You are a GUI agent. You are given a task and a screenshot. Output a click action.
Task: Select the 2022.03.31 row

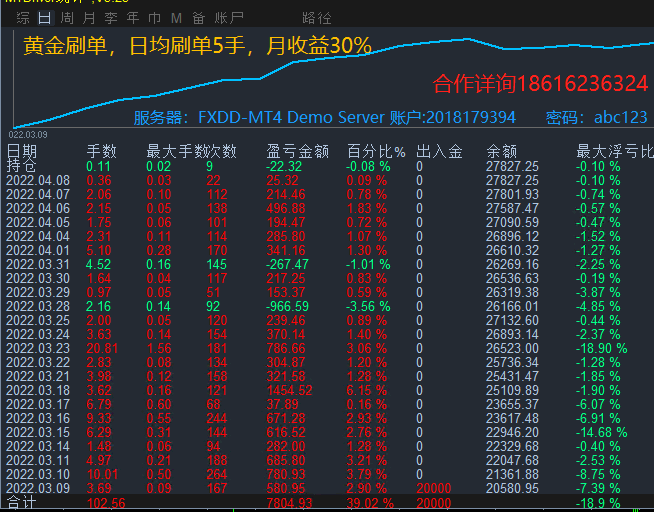click(x=38, y=264)
